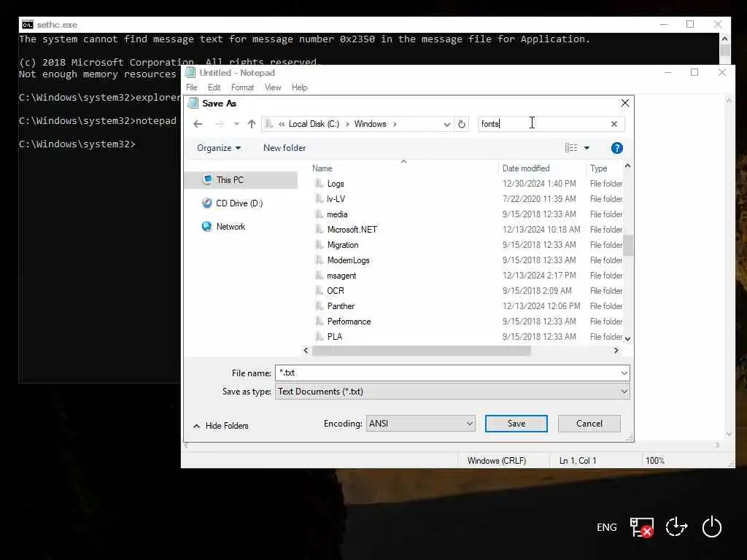Screen dimensions: 747x560
Task: Open Notepad's View menu
Action: click(273, 87)
